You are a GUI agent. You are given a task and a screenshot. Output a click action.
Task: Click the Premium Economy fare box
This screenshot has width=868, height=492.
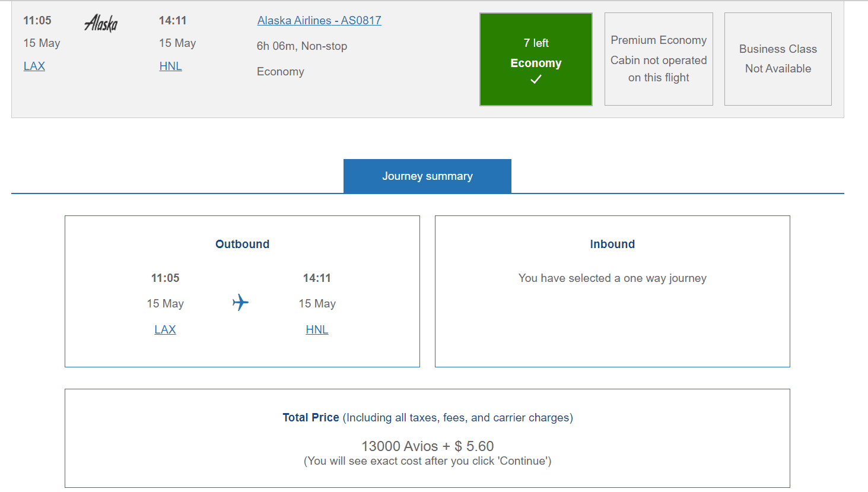coord(659,59)
